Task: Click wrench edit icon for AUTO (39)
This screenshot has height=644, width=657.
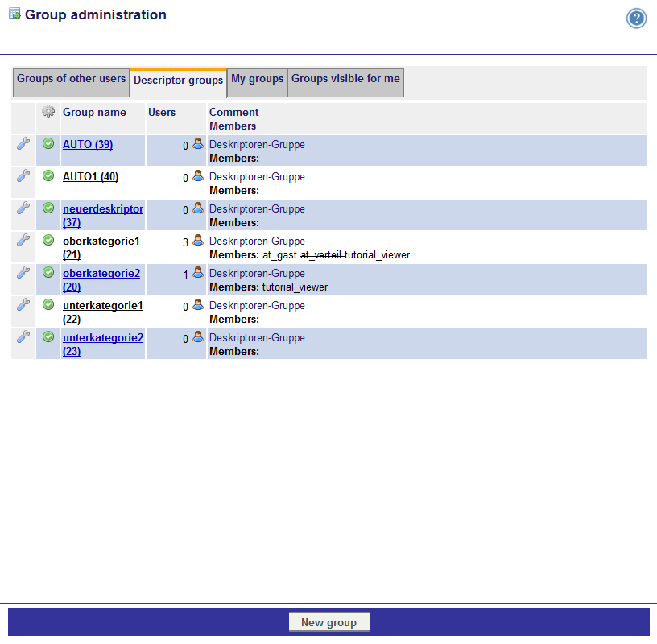Action: point(23,144)
